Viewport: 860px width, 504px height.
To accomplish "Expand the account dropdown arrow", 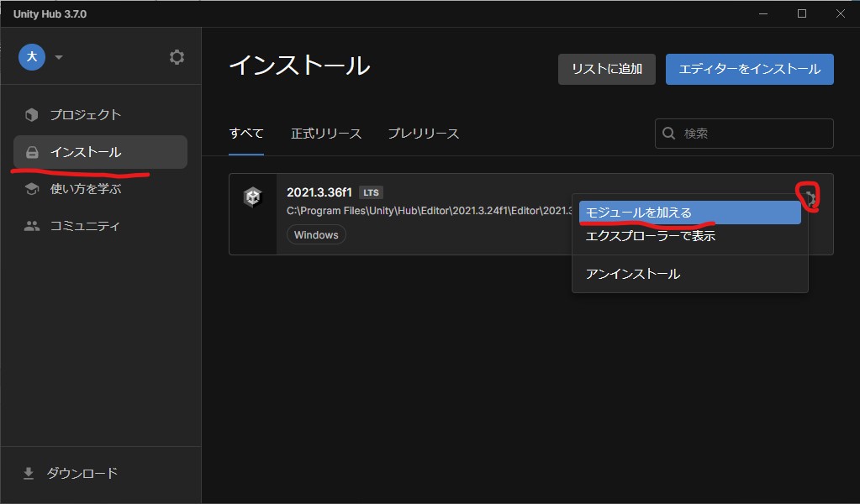I will (59, 57).
